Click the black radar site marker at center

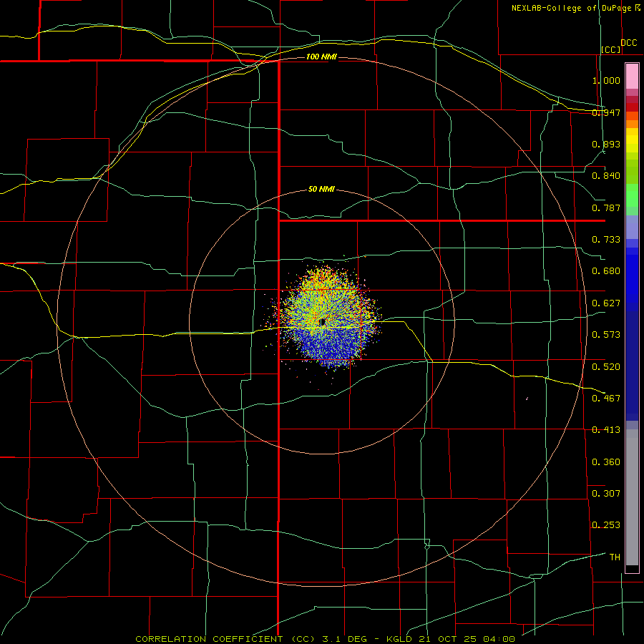[x=323, y=322]
